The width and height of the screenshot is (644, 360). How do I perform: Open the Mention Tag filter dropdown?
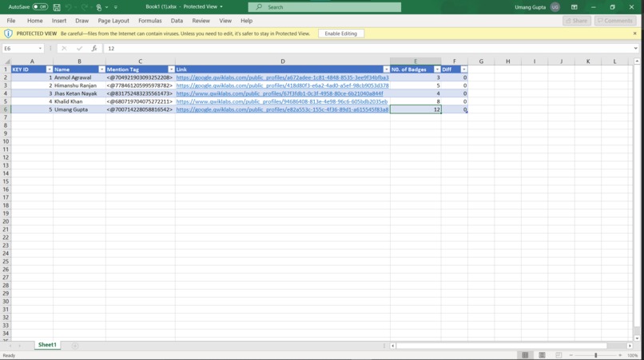coord(171,69)
